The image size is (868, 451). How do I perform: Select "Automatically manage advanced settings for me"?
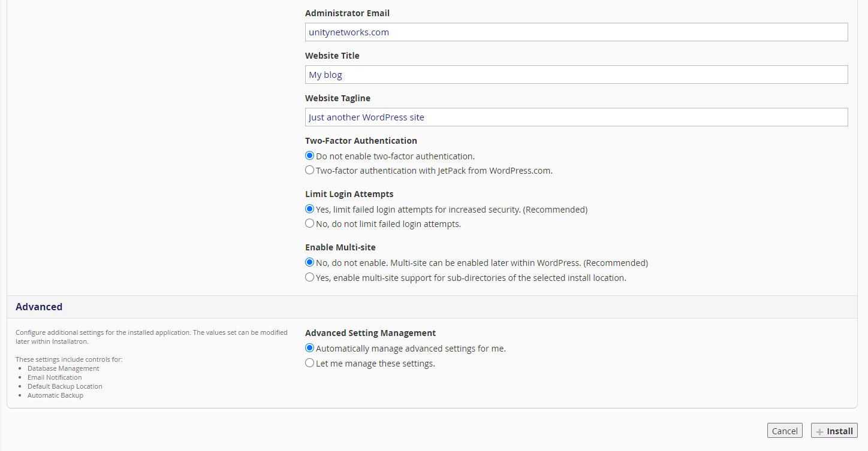point(309,348)
